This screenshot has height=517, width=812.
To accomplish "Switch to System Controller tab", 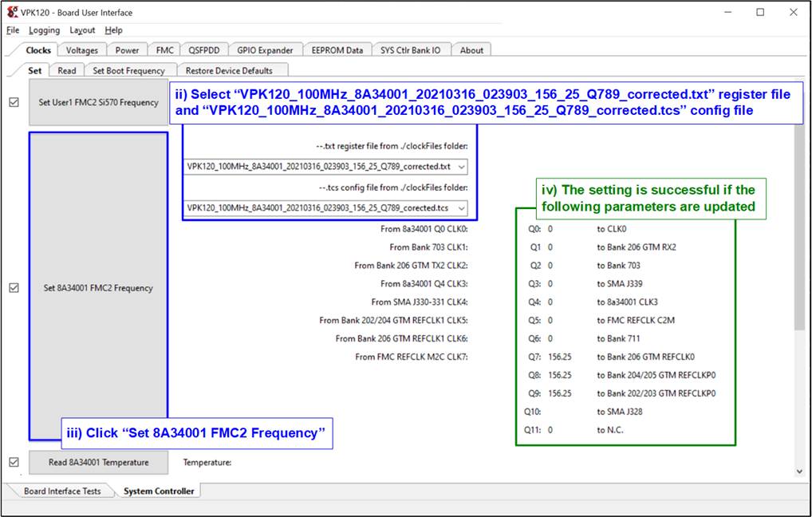I will (159, 491).
